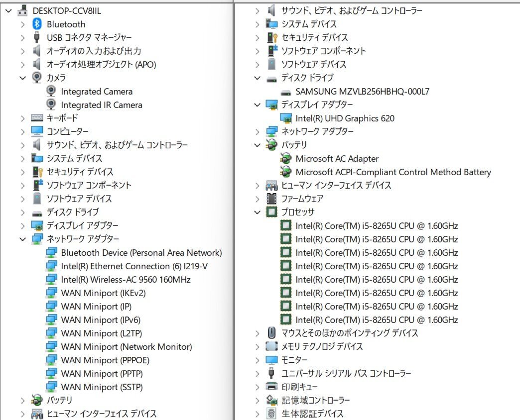
Task: Select the Intel Wireless-AC 9560 network icon
Action: 52,280
